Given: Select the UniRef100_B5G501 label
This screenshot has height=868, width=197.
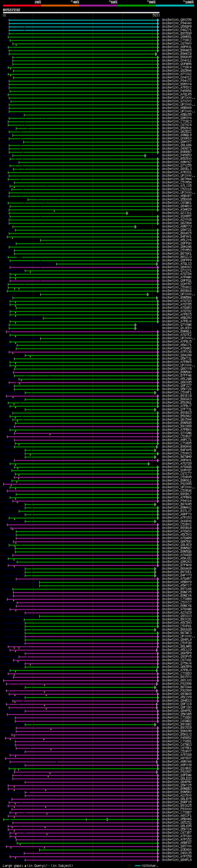Looking at the screenshot, I should click(176, 128).
